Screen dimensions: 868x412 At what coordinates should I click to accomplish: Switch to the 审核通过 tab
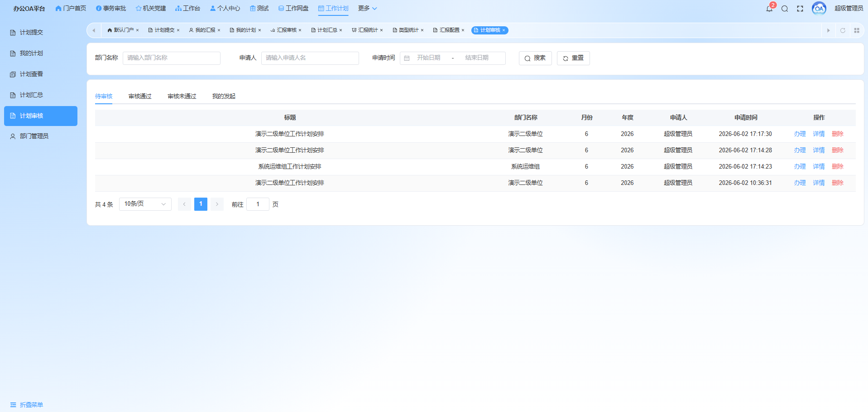[140, 96]
